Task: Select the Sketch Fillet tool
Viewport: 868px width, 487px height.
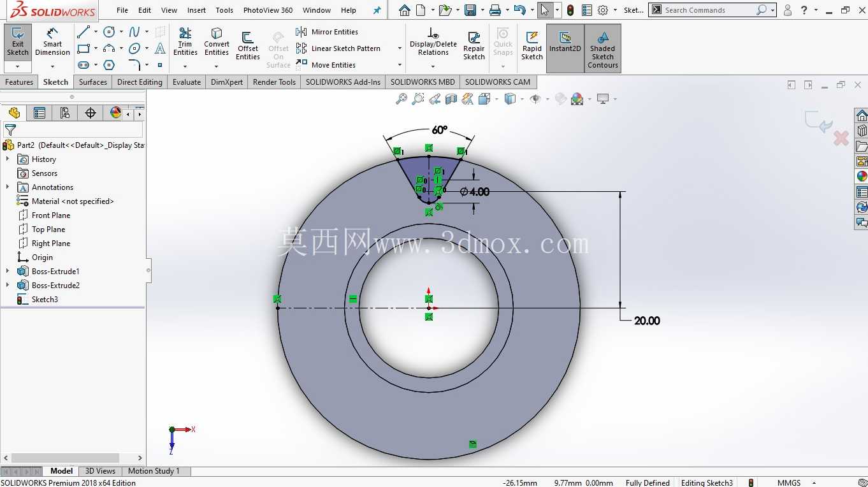Action: (x=134, y=65)
